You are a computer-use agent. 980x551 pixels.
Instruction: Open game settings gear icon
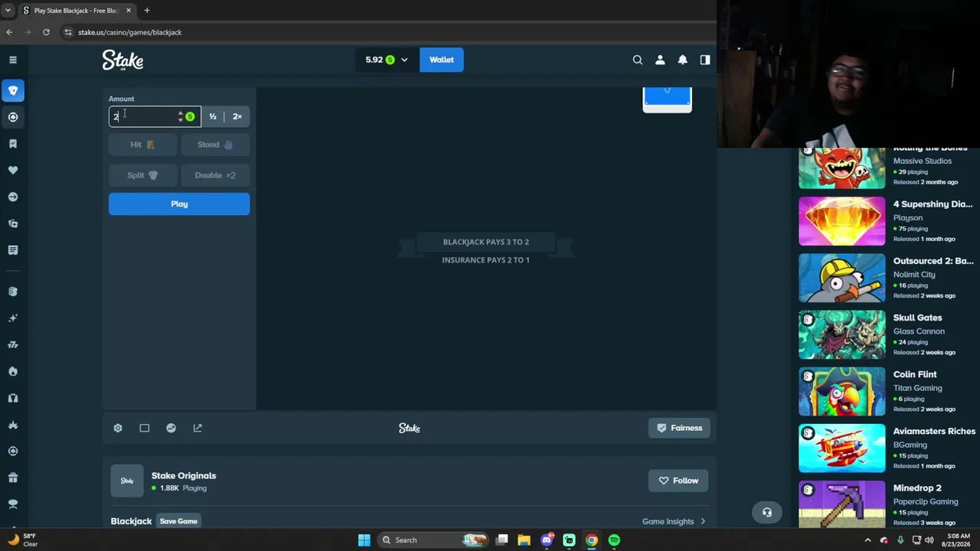coord(118,428)
